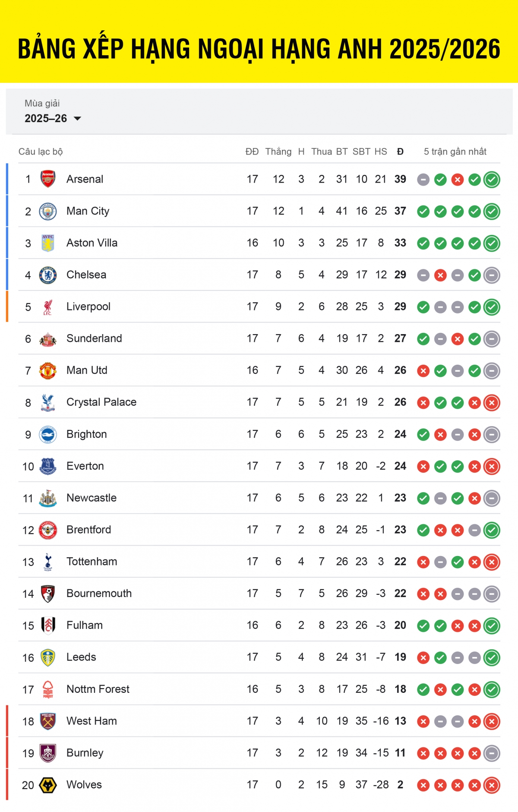
Task: Click Chelsea's latest match draw indicator
Action: coord(492,275)
